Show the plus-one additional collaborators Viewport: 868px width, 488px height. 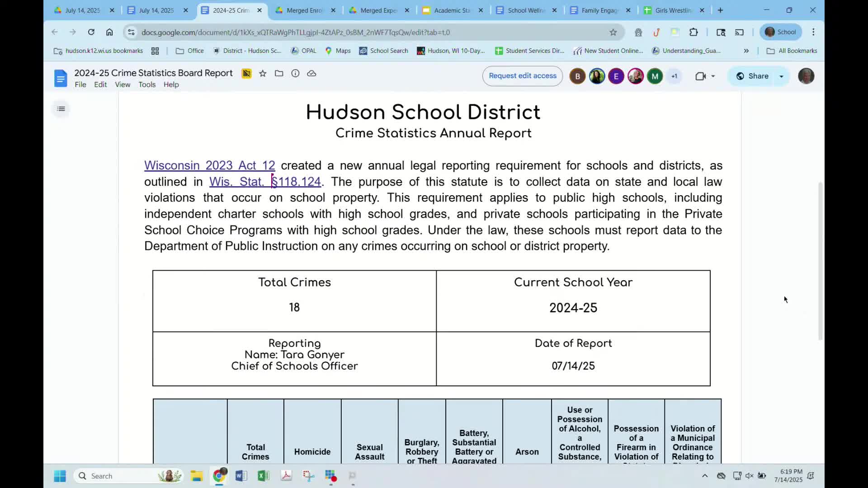tap(674, 76)
